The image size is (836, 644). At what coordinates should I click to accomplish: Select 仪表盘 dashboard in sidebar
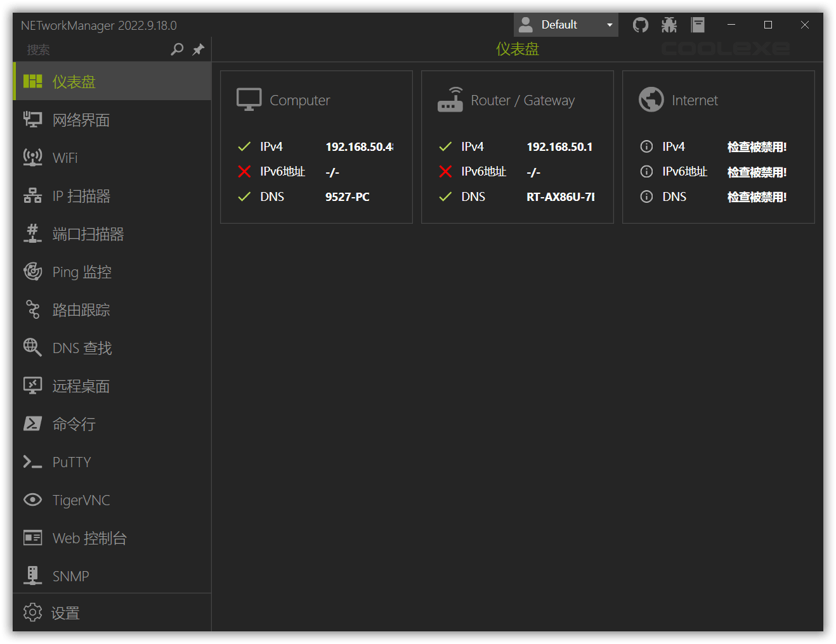(x=112, y=81)
